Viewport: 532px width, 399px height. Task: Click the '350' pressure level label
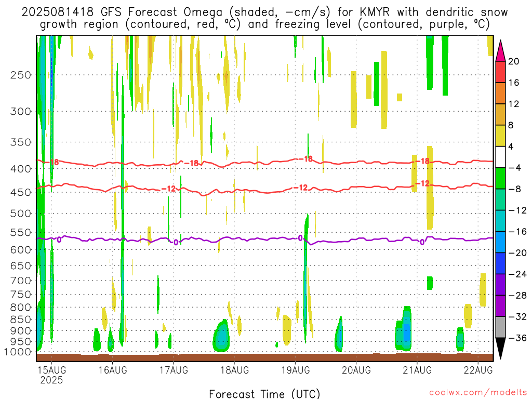click(x=21, y=142)
